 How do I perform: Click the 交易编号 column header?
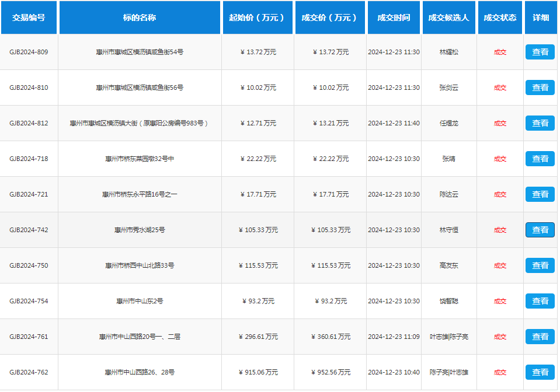point(29,17)
